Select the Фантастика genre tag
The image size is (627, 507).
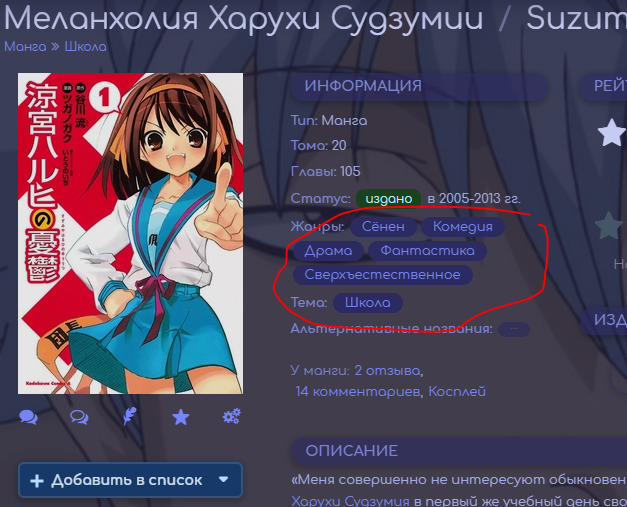click(x=428, y=251)
